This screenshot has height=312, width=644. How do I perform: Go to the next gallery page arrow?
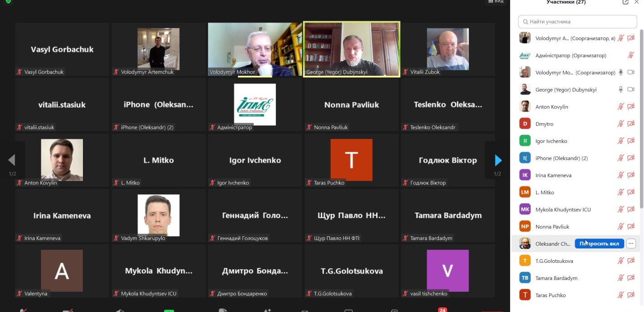[x=498, y=160]
